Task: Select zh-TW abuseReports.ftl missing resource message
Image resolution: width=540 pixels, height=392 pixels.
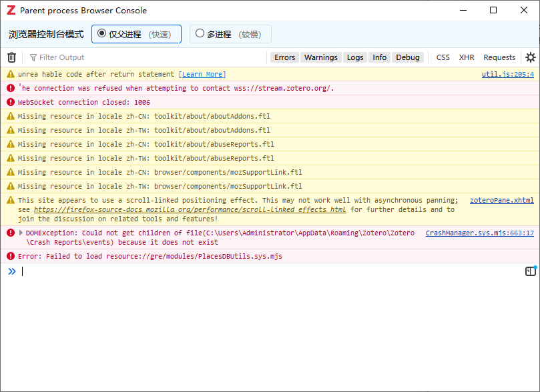Action: pyautogui.click(x=146, y=158)
